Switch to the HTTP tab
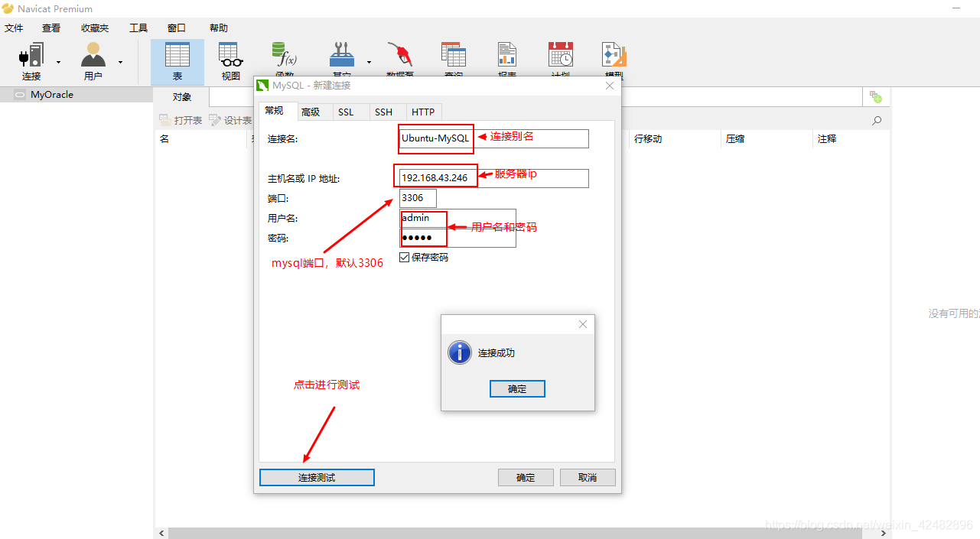980x539 pixels. 423,112
